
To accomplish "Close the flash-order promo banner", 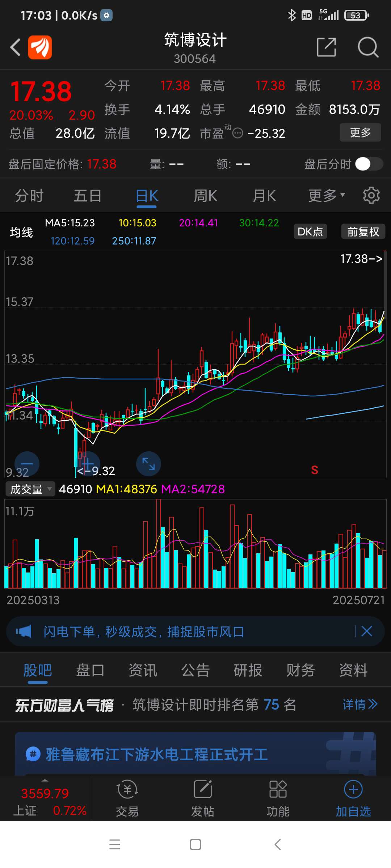I will 367,631.
